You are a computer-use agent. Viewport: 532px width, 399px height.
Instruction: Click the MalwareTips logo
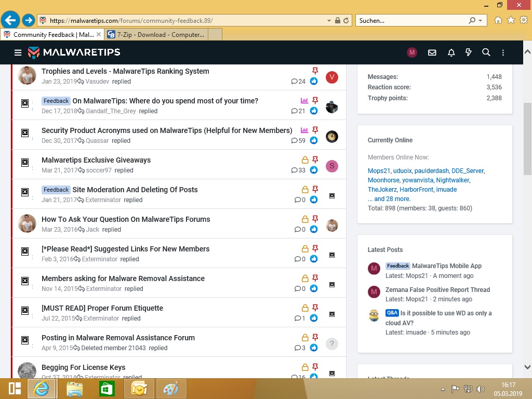point(74,52)
